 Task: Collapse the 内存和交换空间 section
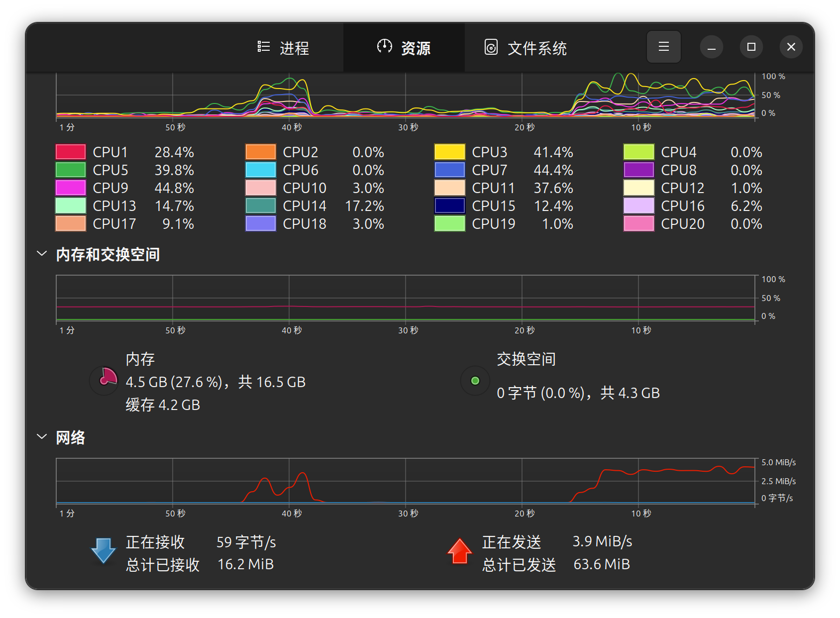tap(42, 254)
